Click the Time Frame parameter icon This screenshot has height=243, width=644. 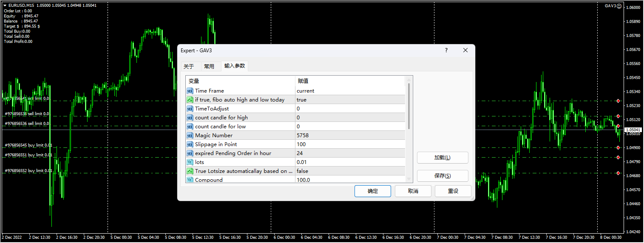190,91
